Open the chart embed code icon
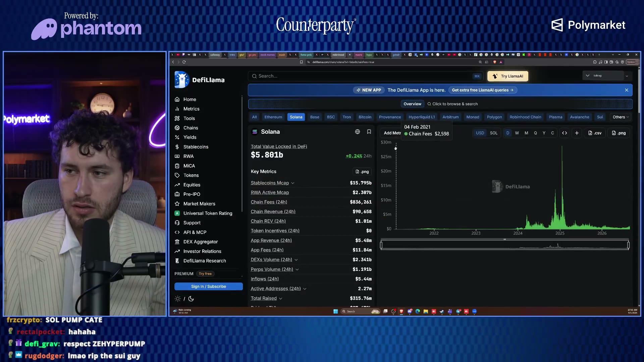 (x=565, y=133)
